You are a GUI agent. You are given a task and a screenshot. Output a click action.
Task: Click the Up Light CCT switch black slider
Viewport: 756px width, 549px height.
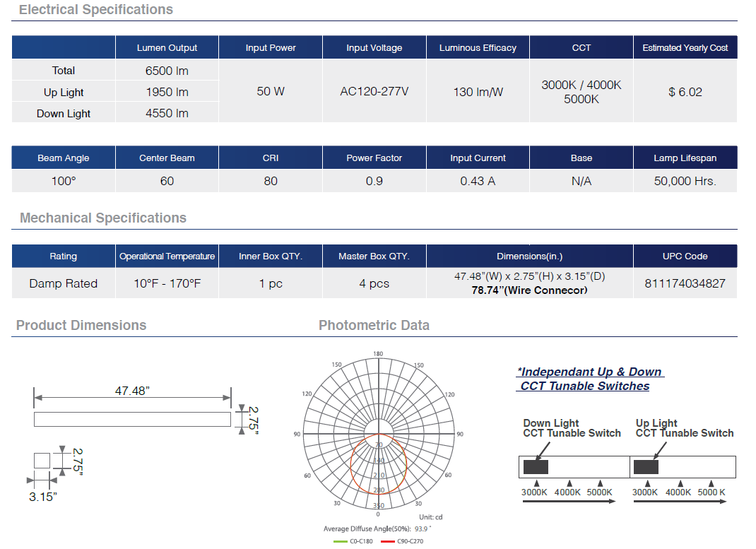[x=646, y=466]
